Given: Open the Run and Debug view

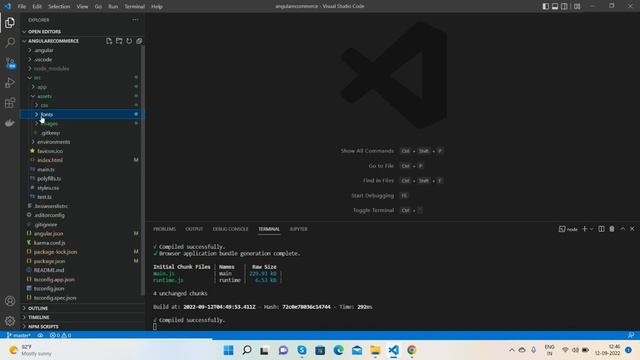Looking at the screenshot, I should point(10,83).
